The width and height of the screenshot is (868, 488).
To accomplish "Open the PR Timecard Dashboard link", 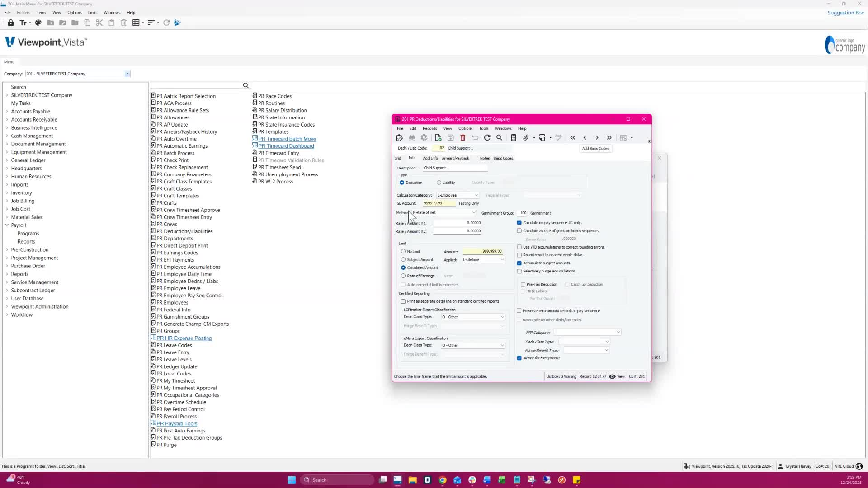I will point(286,146).
